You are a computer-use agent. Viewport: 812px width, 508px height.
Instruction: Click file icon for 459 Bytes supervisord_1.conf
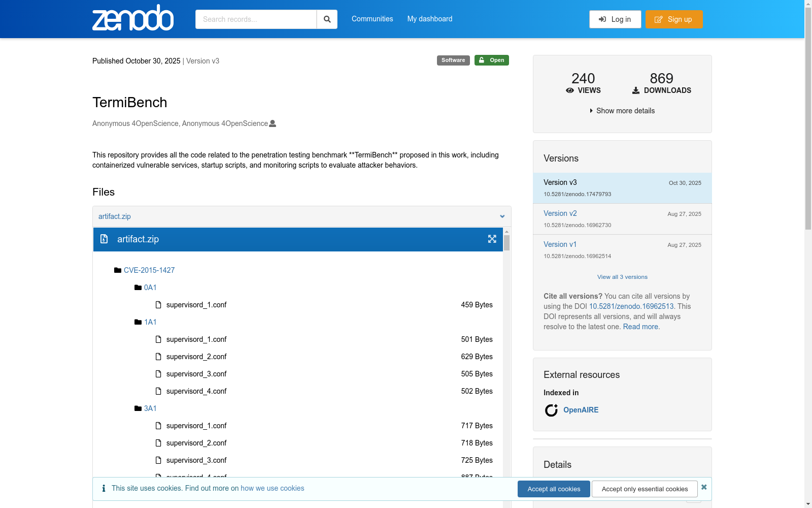tap(158, 305)
